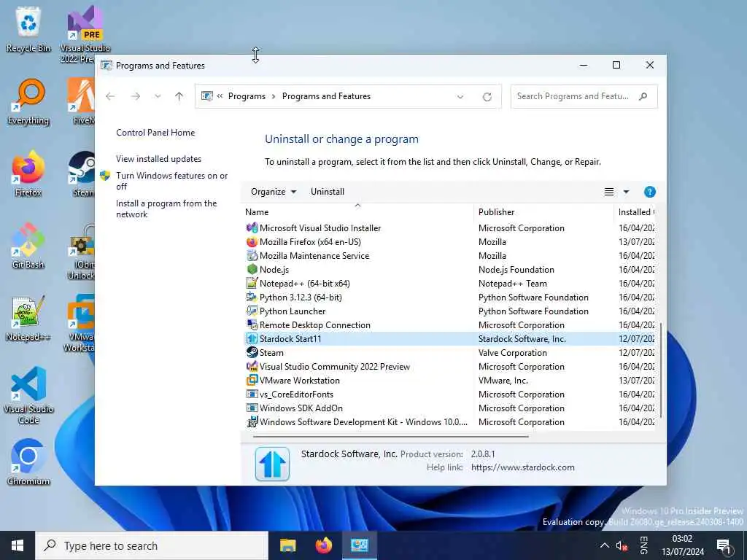This screenshot has width=747, height=560.
Task: Open Notepad++ desktop shortcut
Action: tap(28, 318)
